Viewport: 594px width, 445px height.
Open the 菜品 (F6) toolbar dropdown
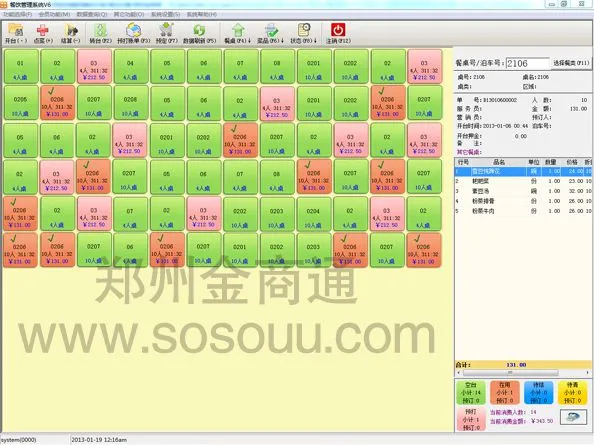(x=270, y=33)
